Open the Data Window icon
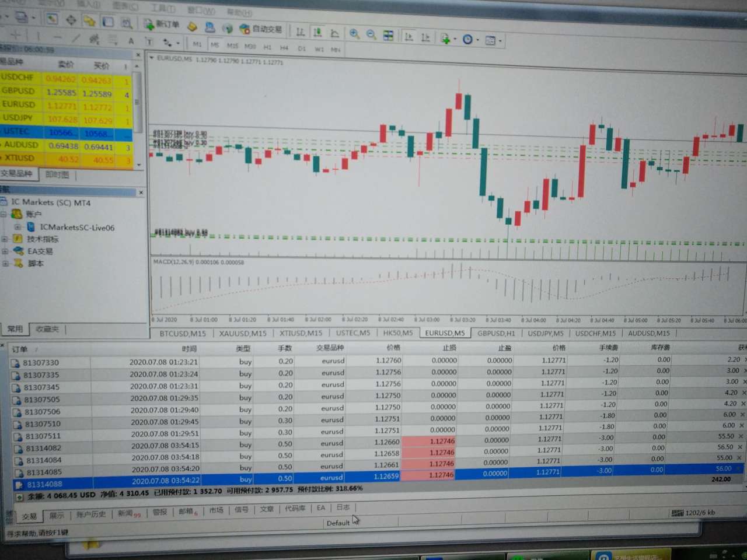747x560 pixels. click(71, 20)
